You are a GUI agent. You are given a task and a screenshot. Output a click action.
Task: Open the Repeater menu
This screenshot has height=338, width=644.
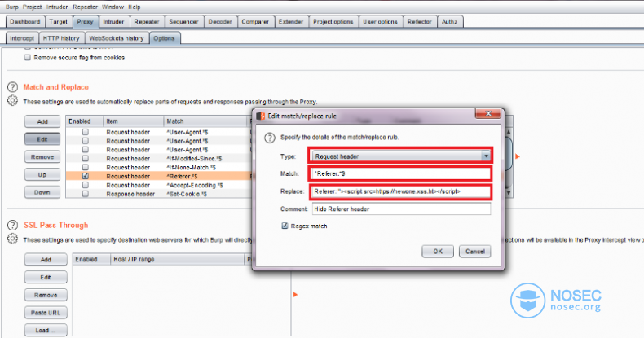(85, 7)
